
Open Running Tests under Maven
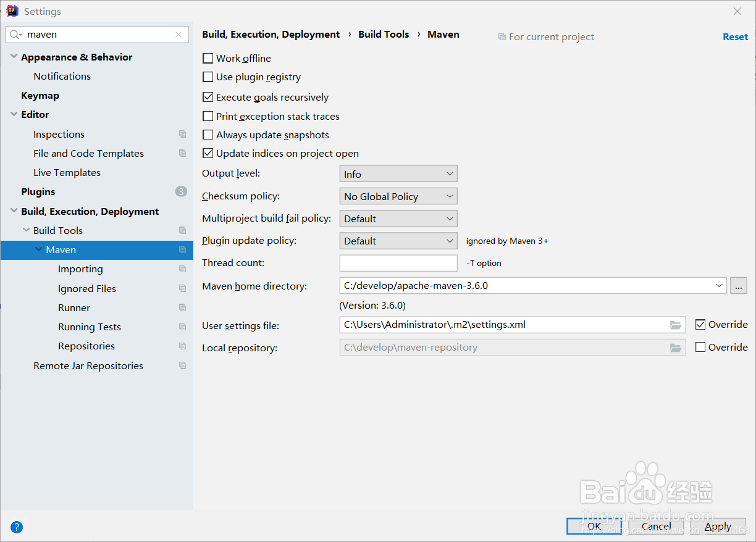[90, 327]
